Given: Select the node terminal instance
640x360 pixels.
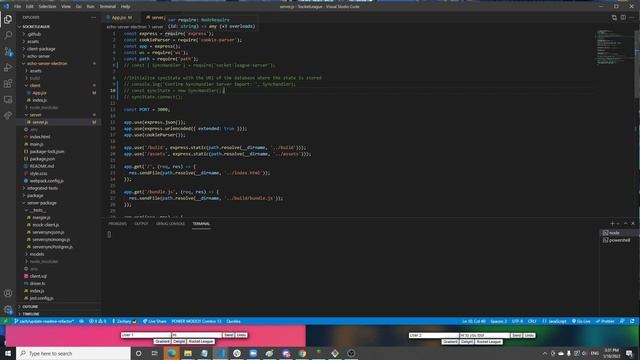Looking at the screenshot, I should [x=618, y=233].
